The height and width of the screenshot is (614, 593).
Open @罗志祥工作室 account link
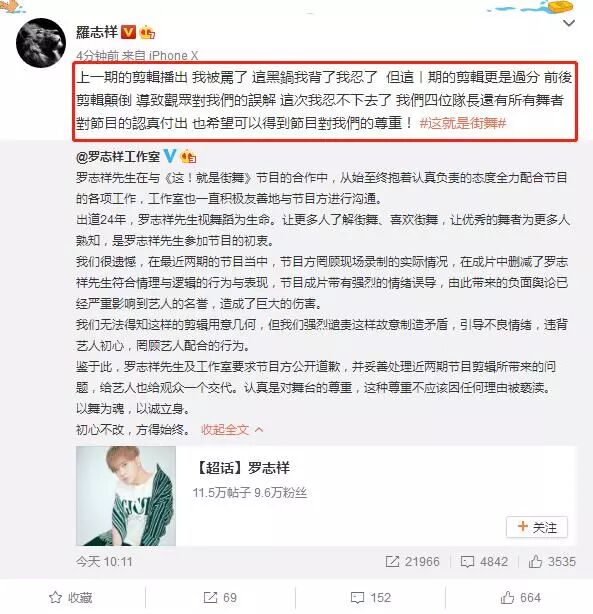[118, 157]
